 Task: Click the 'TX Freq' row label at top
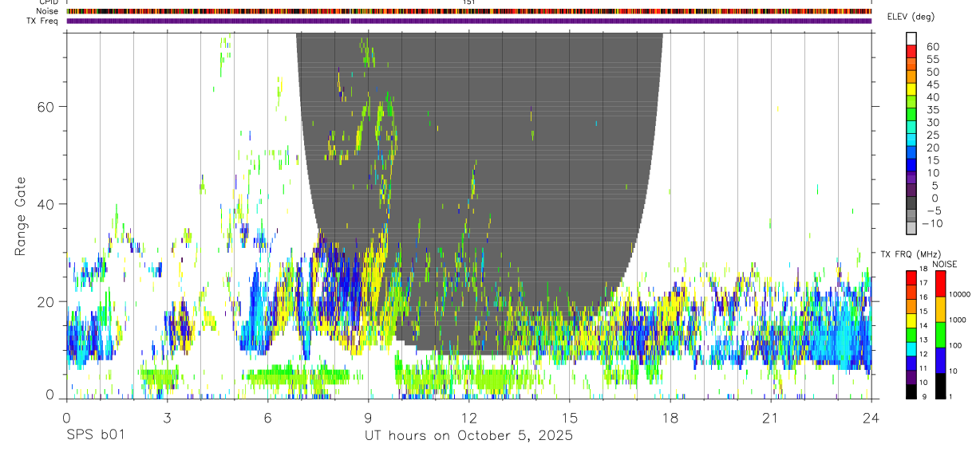point(42,21)
